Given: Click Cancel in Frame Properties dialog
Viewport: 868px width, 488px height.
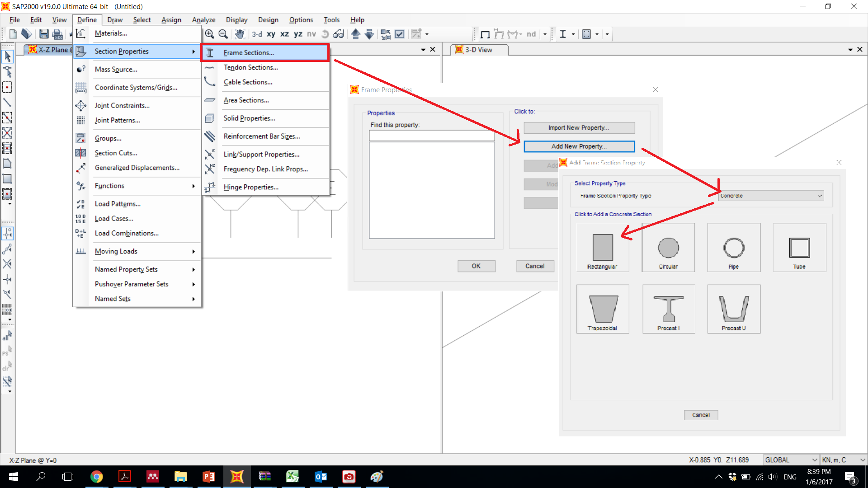Looking at the screenshot, I should [535, 266].
